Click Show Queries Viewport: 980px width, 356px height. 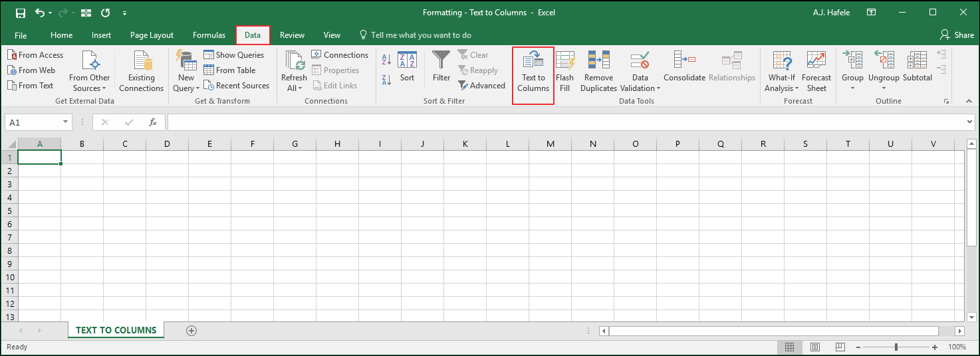click(x=234, y=55)
